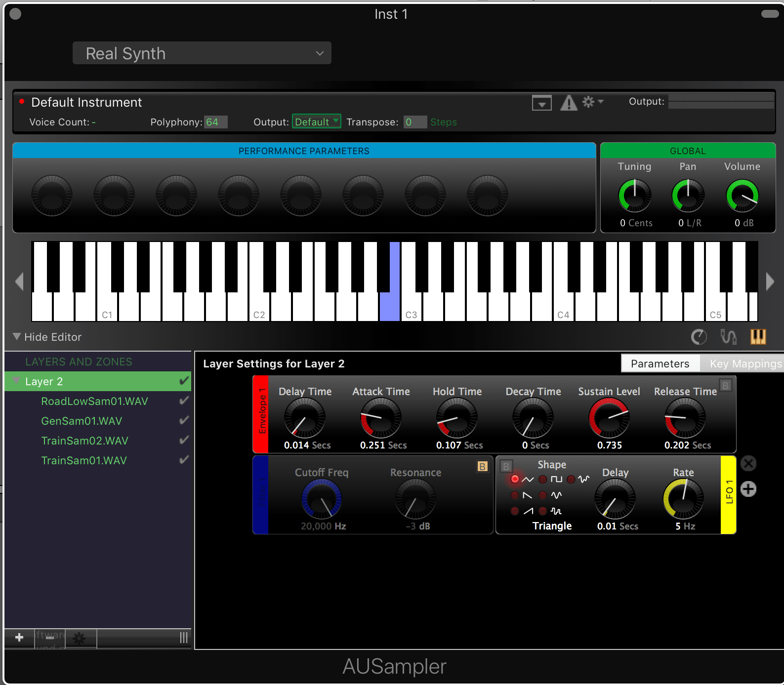This screenshot has height=685, width=784.
Task: Toggle the RoadLowSam01.WAV checkmark
Action: [184, 401]
